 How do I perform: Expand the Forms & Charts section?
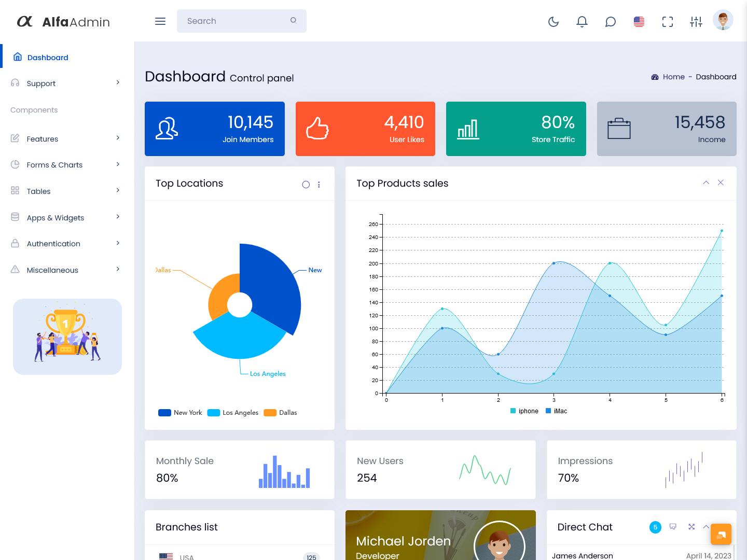54,164
